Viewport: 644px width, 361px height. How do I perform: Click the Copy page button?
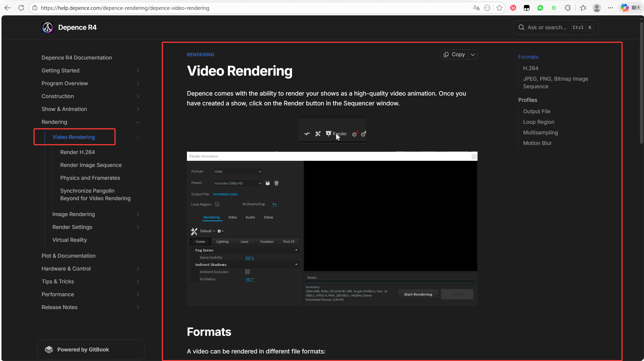coord(454,54)
